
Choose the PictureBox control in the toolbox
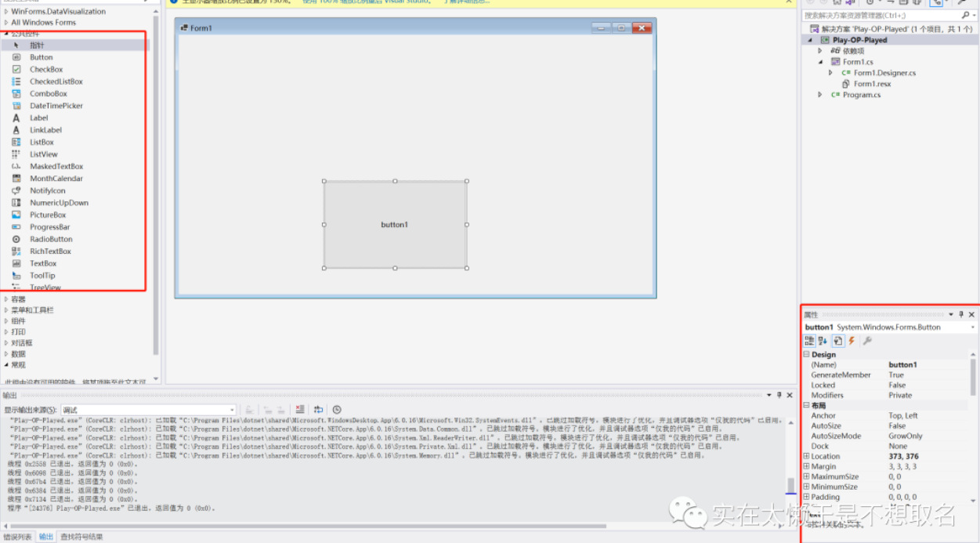[x=47, y=215]
